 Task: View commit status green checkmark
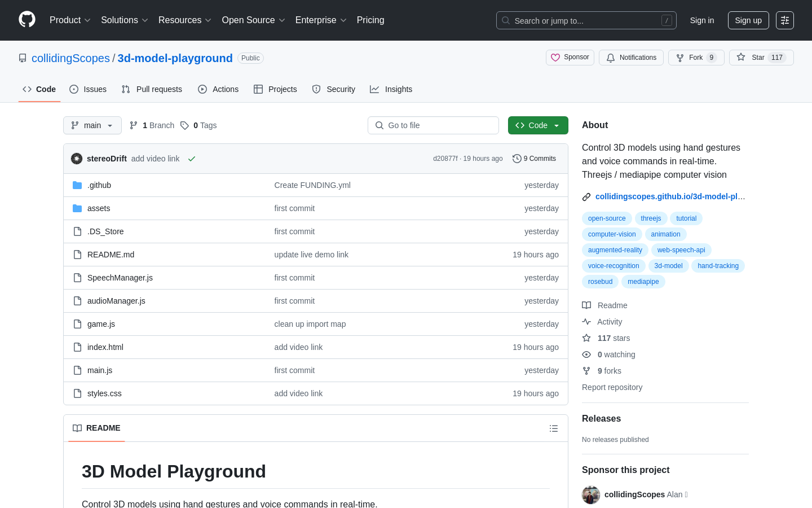pyautogui.click(x=192, y=159)
